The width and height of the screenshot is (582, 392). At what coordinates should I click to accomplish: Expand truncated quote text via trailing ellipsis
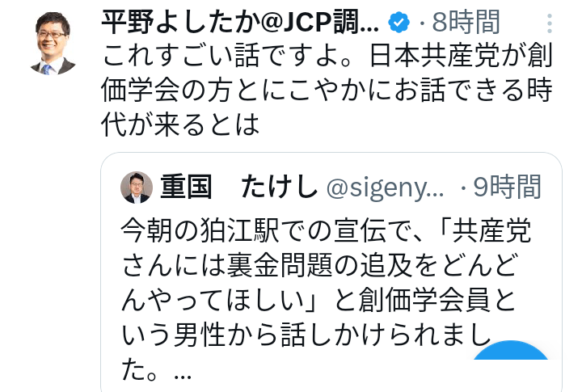coord(183,374)
